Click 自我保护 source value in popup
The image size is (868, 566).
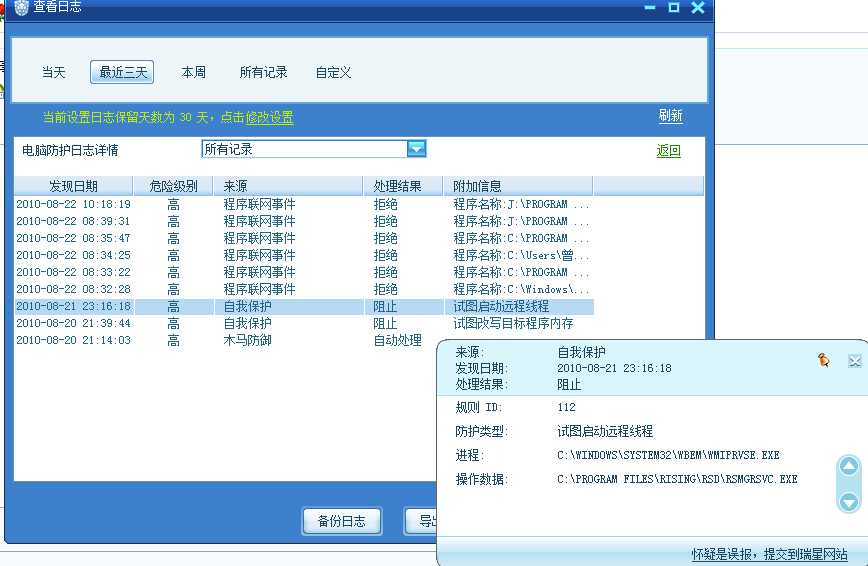581,352
